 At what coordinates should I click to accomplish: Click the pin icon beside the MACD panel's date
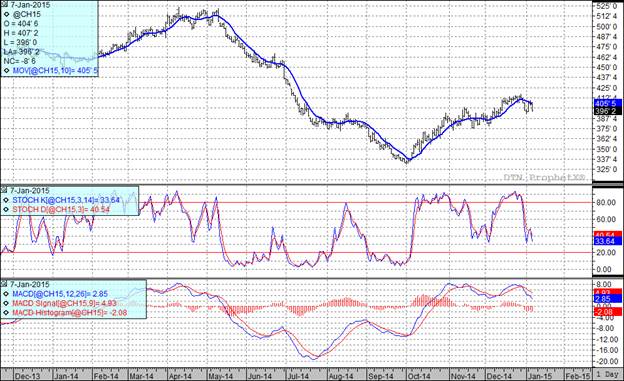(4, 284)
